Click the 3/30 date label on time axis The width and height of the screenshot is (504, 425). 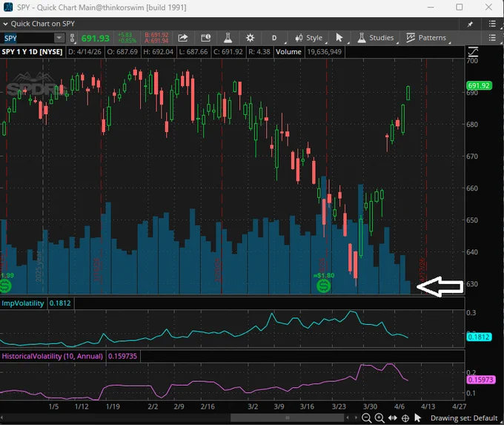(370, 406)
